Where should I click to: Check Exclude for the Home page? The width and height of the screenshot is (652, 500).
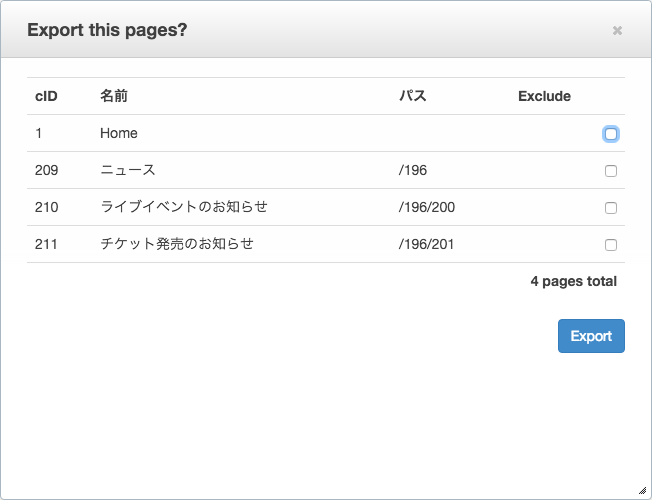tap(611, 134)
